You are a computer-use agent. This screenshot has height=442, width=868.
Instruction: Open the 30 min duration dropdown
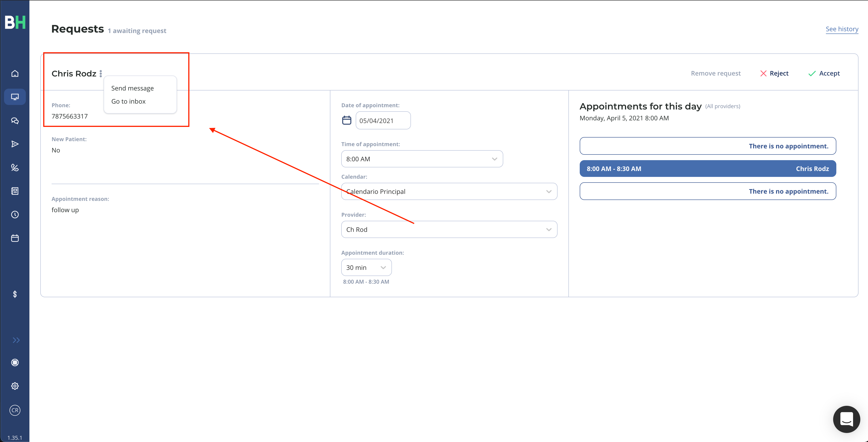coord(366,268)
